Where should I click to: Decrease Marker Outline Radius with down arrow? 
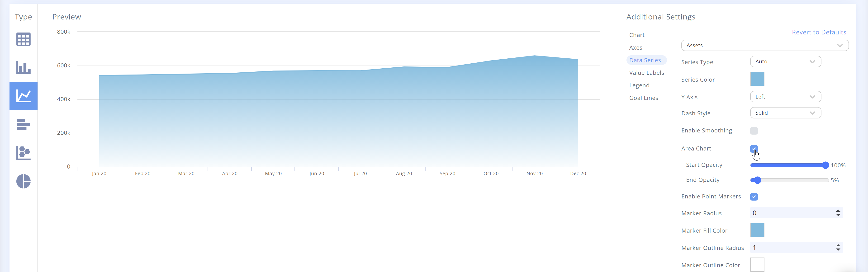tap(838, 249)
